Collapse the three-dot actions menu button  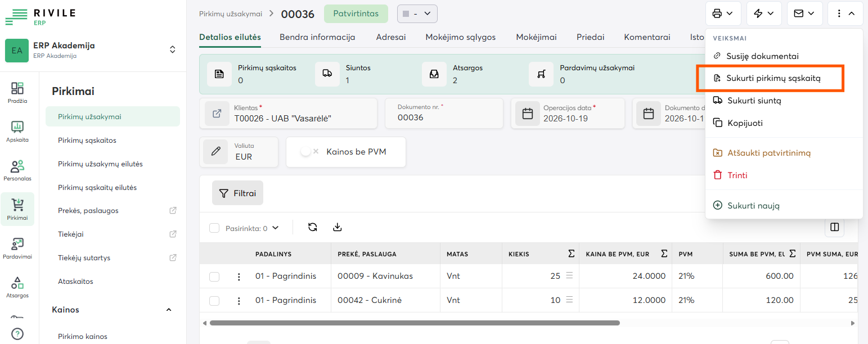[845, 13]
